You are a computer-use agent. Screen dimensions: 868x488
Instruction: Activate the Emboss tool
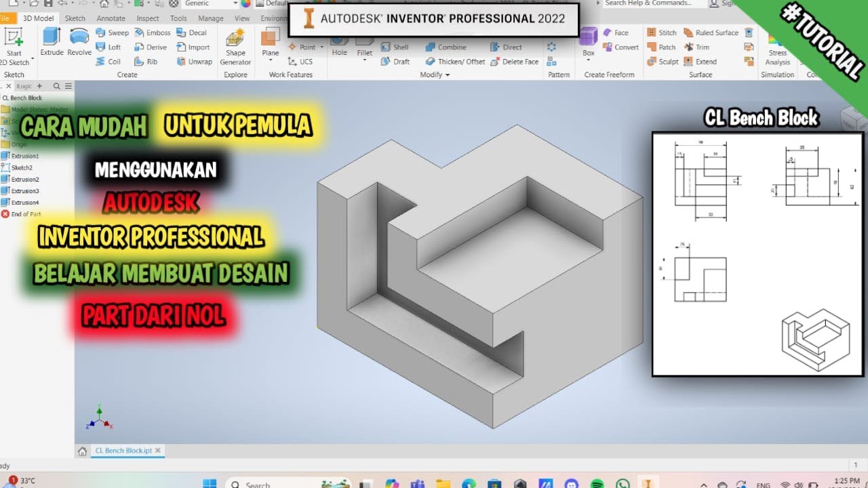[x=152, y=33]
